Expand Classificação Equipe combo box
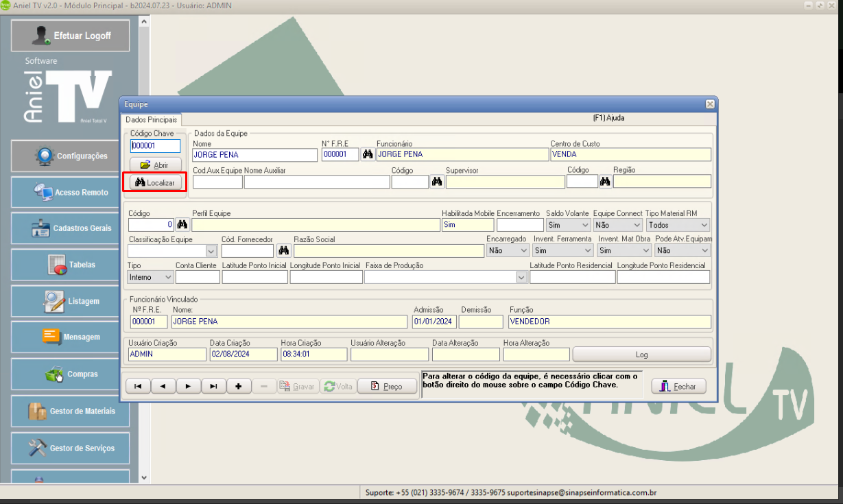This screenshot has height=504, width=843. point(211,251)
